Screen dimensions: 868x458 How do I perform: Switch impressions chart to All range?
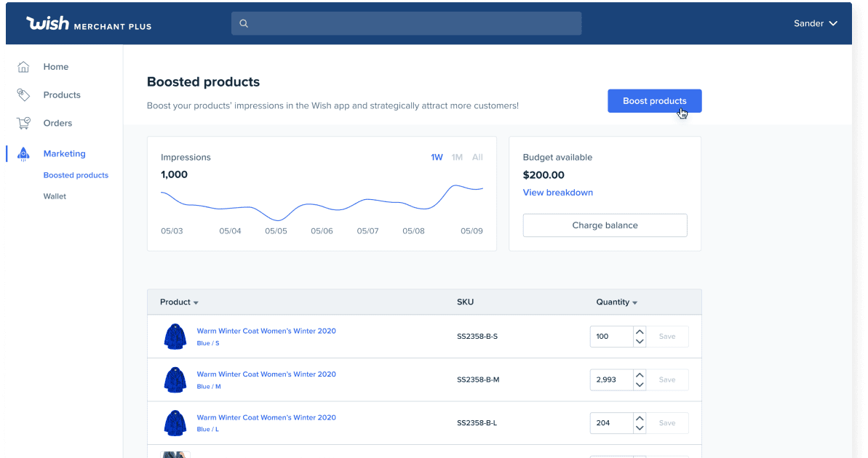pos(477,157)
